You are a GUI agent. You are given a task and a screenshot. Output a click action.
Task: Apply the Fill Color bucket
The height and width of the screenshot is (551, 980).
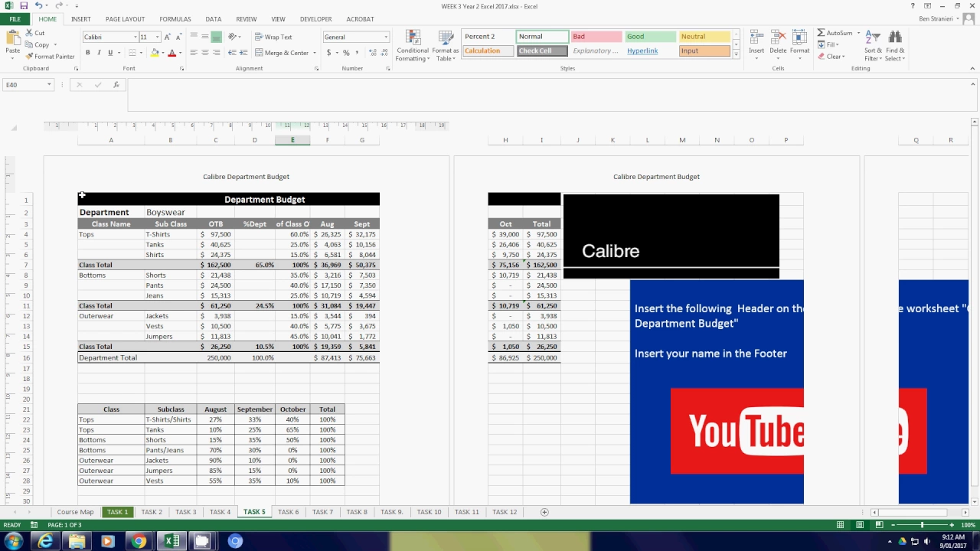[x=155, y=53]
